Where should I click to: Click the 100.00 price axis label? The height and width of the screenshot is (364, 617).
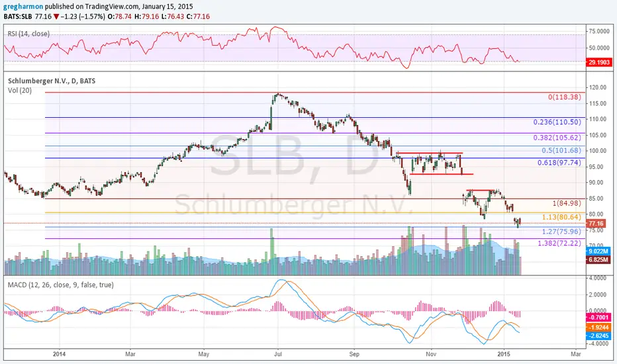tap(598, 151)
